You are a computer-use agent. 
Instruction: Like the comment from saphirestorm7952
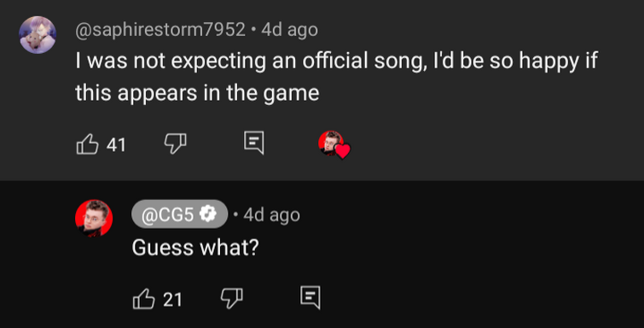coord(88,144)
